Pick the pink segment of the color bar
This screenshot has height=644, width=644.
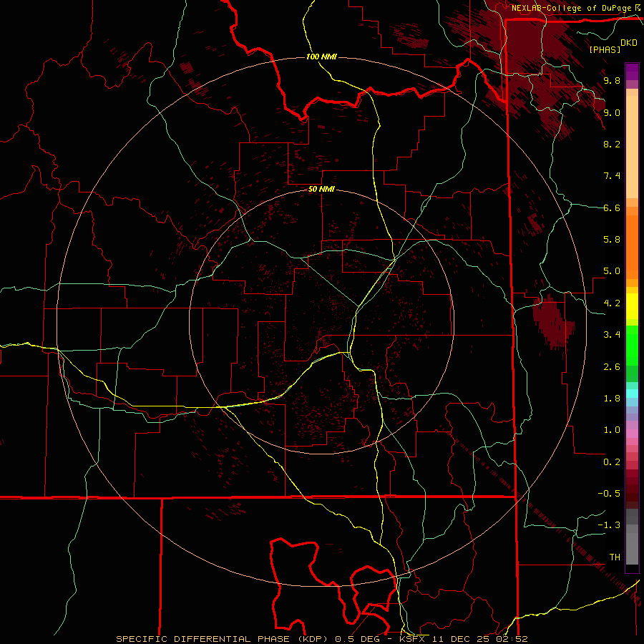coord(632,434)
